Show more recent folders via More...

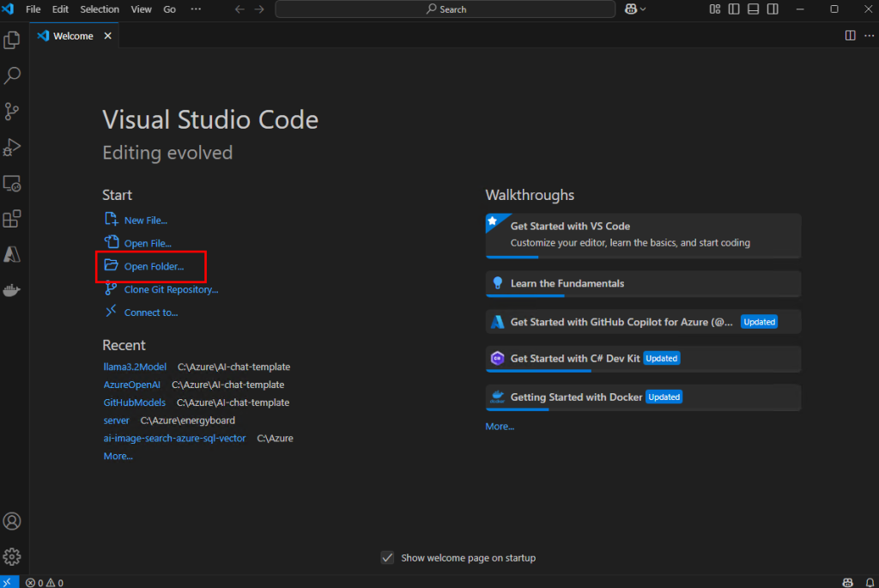(118, 457)
